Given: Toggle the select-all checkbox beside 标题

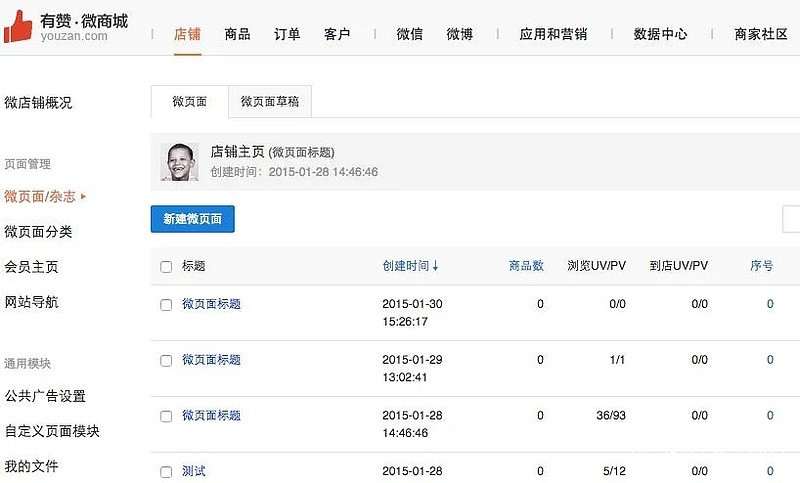Looking at the screenshot, I should click(x=166, y=267).
